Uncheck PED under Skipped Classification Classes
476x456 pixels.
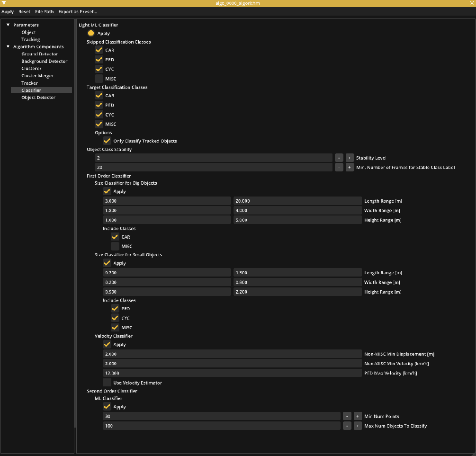99,60
